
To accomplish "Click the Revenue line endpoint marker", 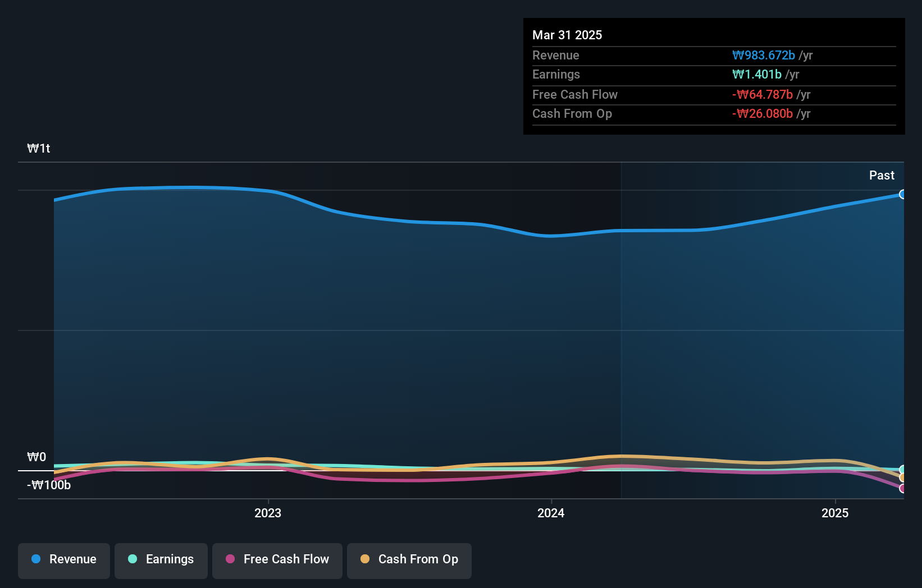I will pos(902,194).
